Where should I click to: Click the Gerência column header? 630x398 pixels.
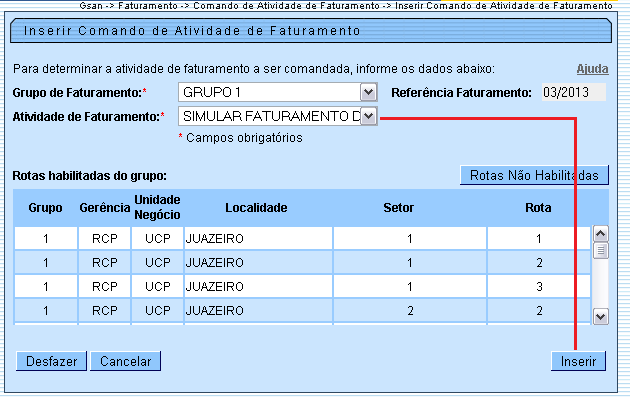coord(105,208)
